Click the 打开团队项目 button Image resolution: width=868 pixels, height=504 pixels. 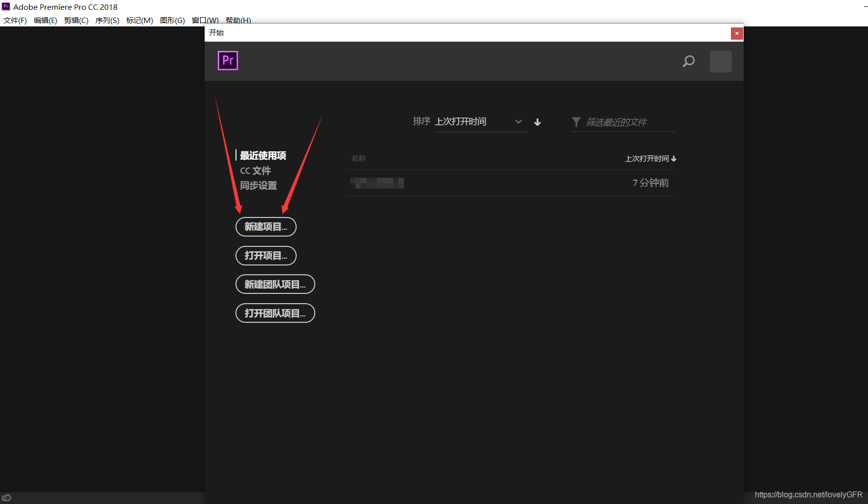click(x=275, y=313)
